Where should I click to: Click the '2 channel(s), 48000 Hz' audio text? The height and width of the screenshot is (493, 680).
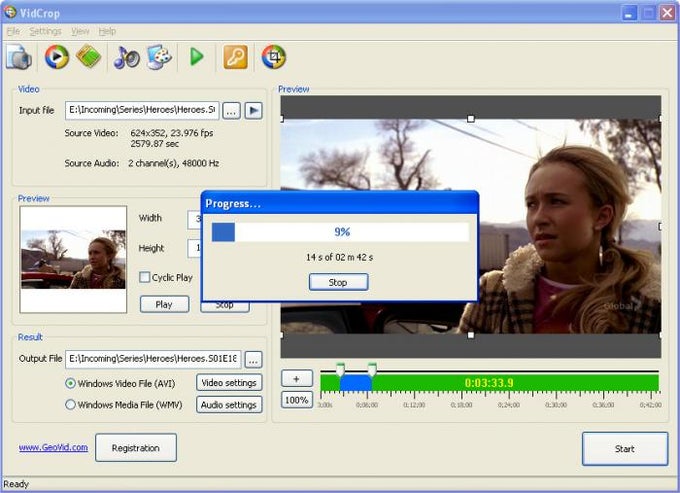pos(173,163)
